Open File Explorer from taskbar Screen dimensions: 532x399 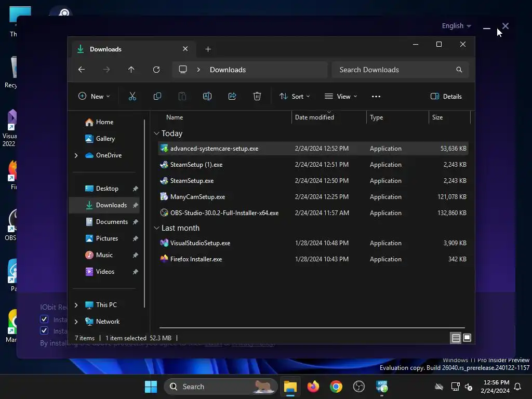coord(290,387)
